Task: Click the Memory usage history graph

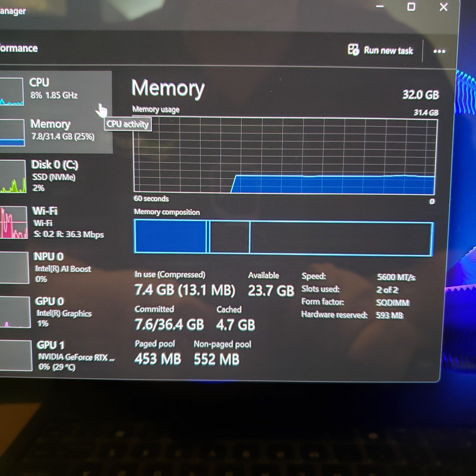Action: point(285,155)
